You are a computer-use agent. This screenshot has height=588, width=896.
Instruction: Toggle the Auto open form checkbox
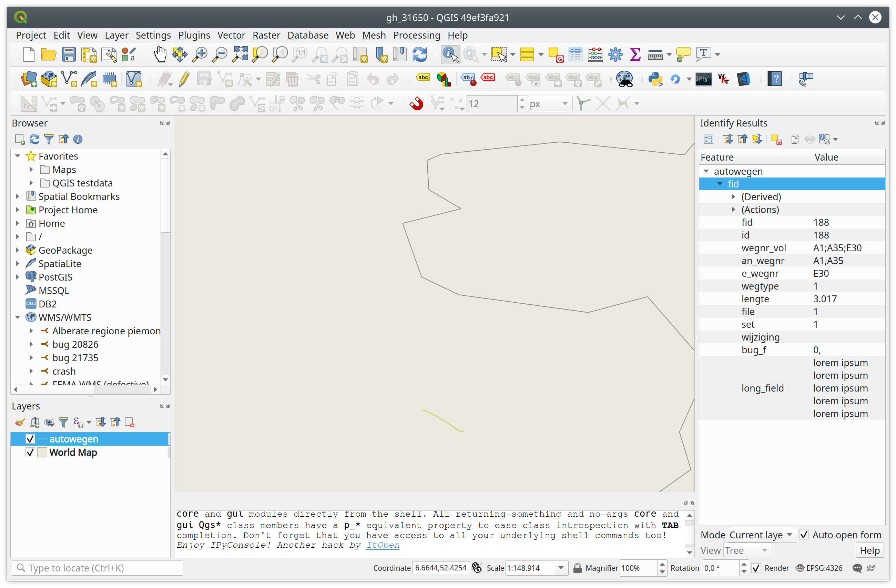tap(804, 535)
